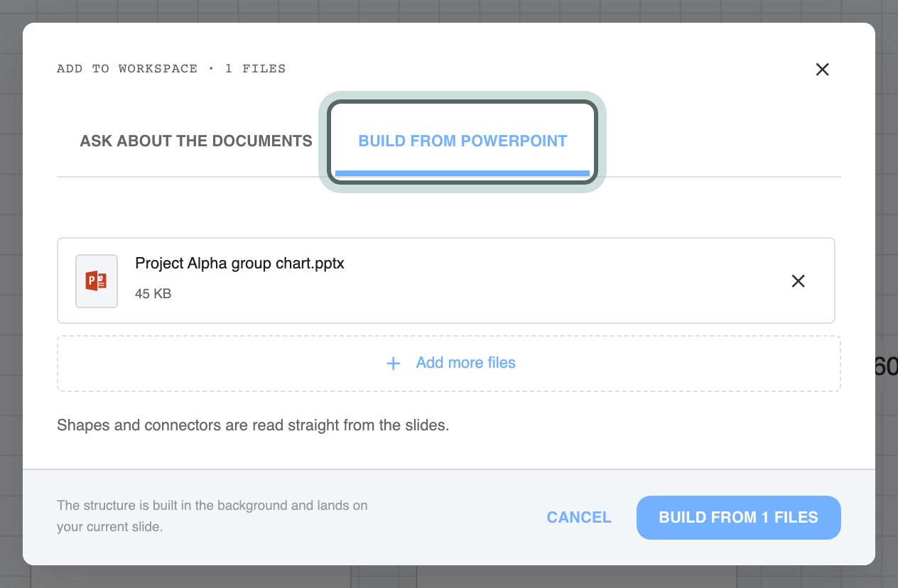Remove Project Alpha group chart.pptx file
Image resolution: width=898 pixels, height=588 pixels.
pyautogui.click(x=799, y=281)
